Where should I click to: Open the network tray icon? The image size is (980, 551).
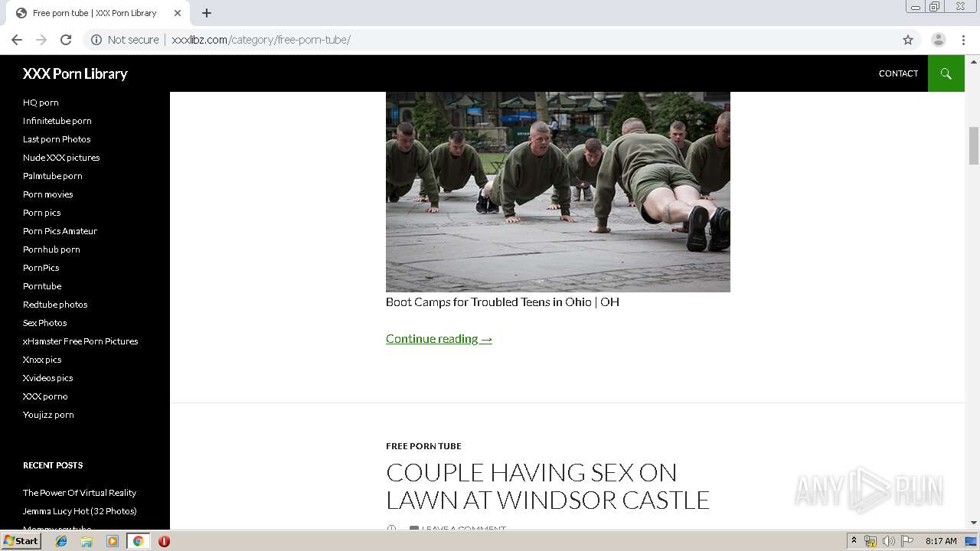(x=871, y=541)
